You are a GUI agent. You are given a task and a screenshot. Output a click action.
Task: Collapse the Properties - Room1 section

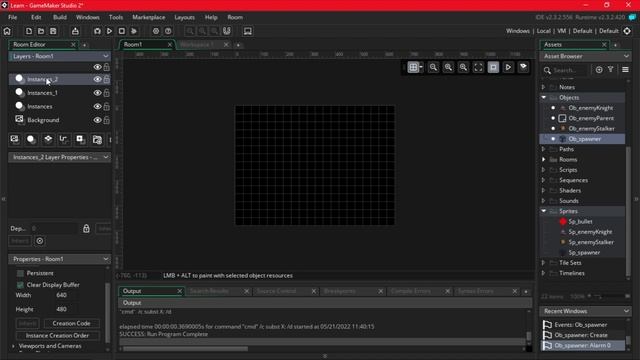point(106,259)
